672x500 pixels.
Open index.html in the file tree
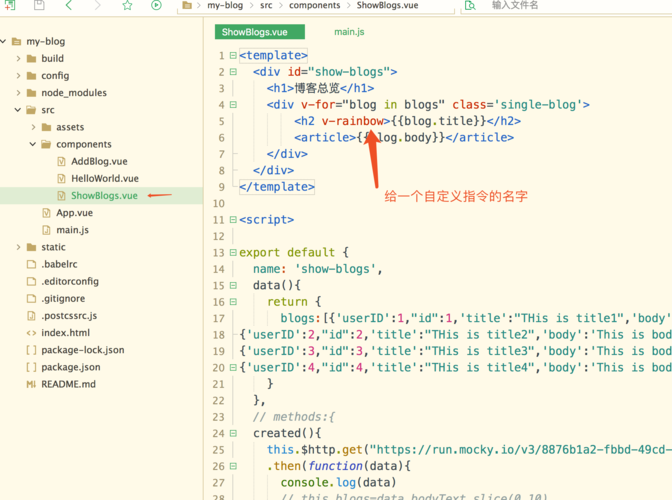(x=66, y=332)
